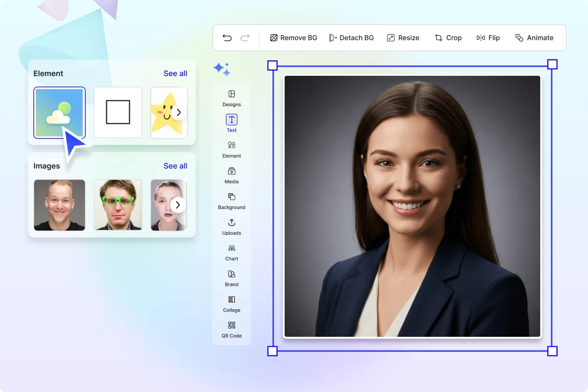Image resolution: width=588 pixels, height=392 pixels.
Task: Expand more elements with the right chevron
Action: point(178,112)
